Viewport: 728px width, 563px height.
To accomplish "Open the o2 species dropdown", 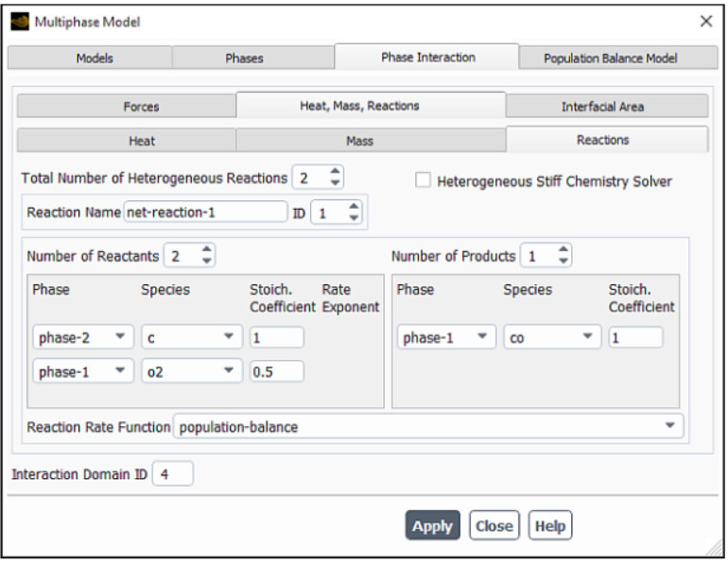I will click(x=192, y=371).
